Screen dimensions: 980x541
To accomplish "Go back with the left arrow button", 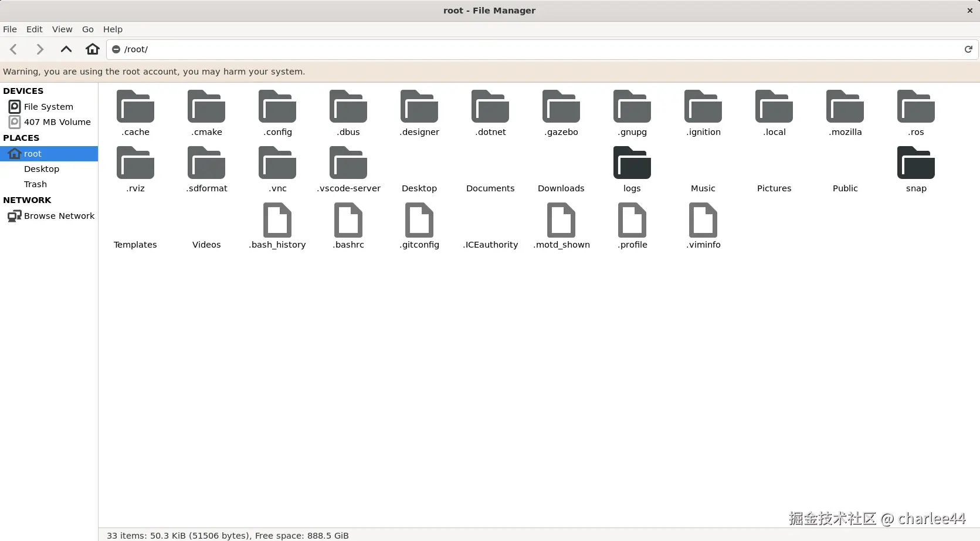I will pos(14,49).
